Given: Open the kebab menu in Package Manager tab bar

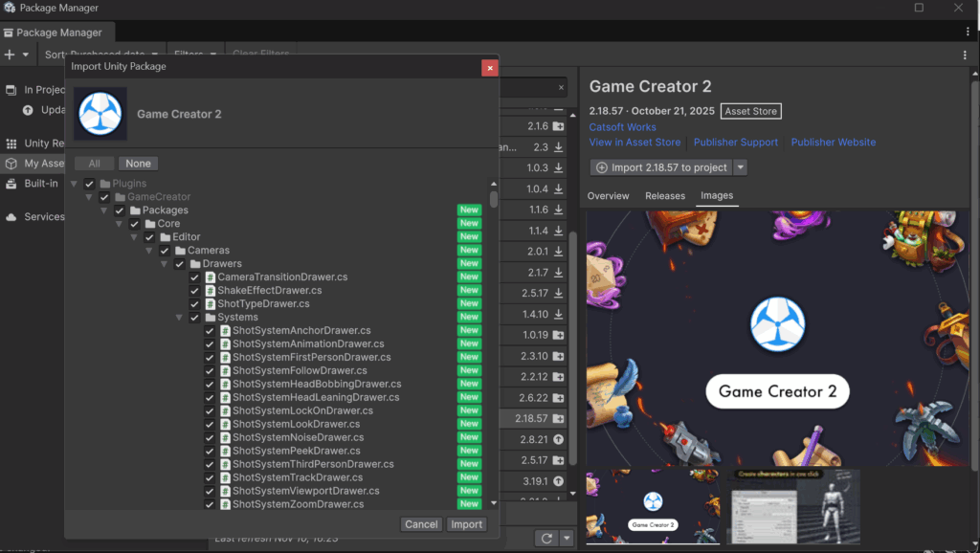Looking at the screenshot, I should coord(968,32).
